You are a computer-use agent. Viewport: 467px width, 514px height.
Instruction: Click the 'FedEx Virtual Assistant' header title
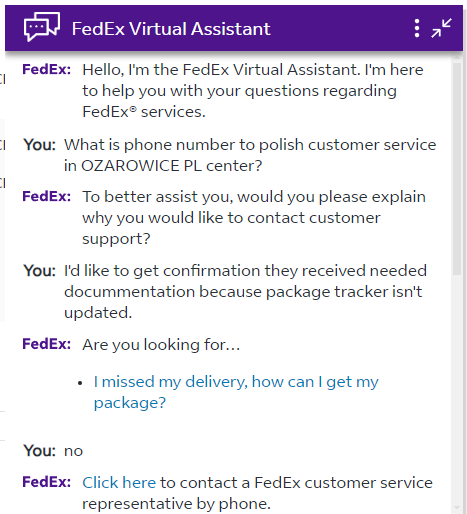[x=171, y=28]
